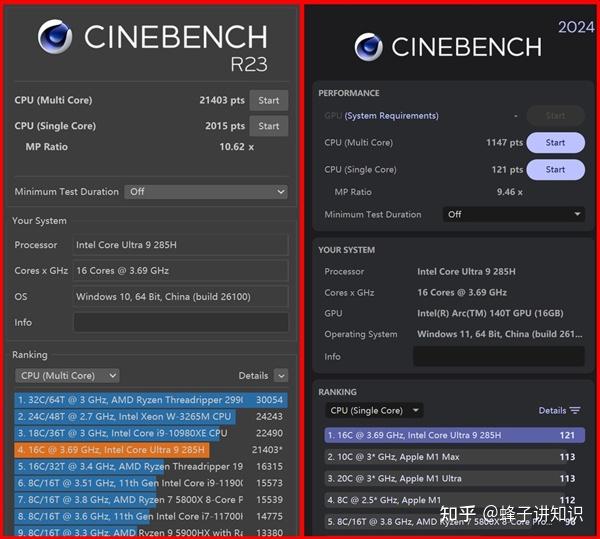This screenshot has height=539, width=600.
Task: Select Apple M1 Max ranking row
Action: 455,457
